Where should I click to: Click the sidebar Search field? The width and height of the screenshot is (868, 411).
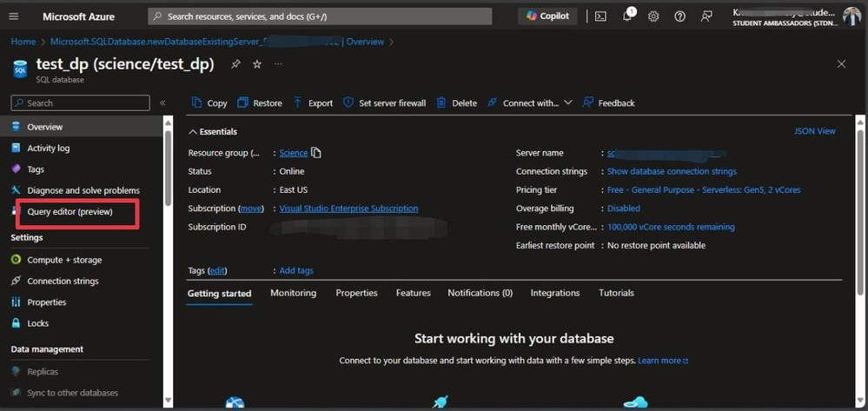tap(80, 103)
